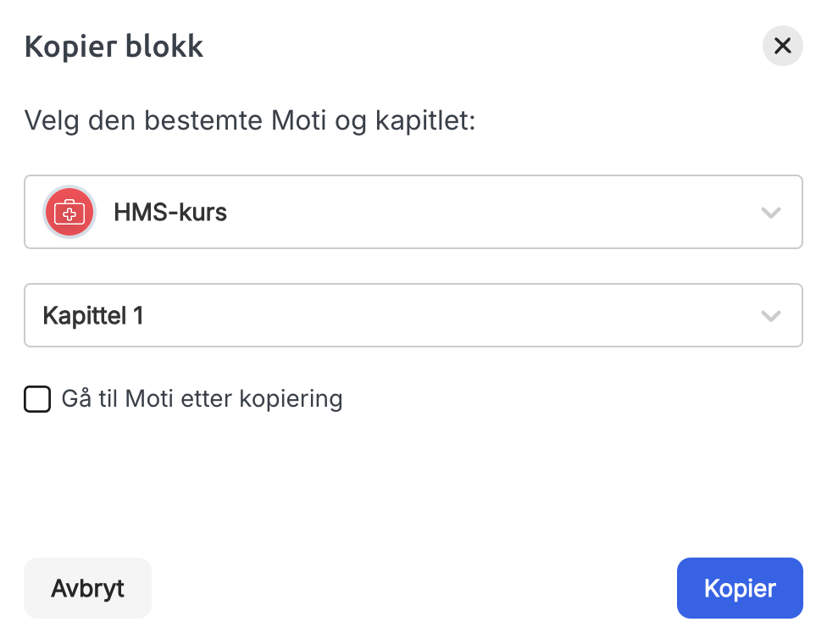Screen dimensions: 827x644
Task: Tick the empty square checkbox box
Action: (x=37, y=399)
